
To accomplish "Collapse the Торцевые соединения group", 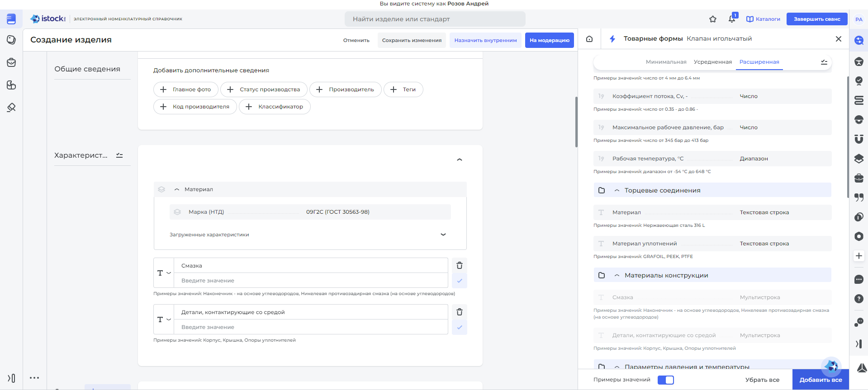I will [x=617, y=191].
